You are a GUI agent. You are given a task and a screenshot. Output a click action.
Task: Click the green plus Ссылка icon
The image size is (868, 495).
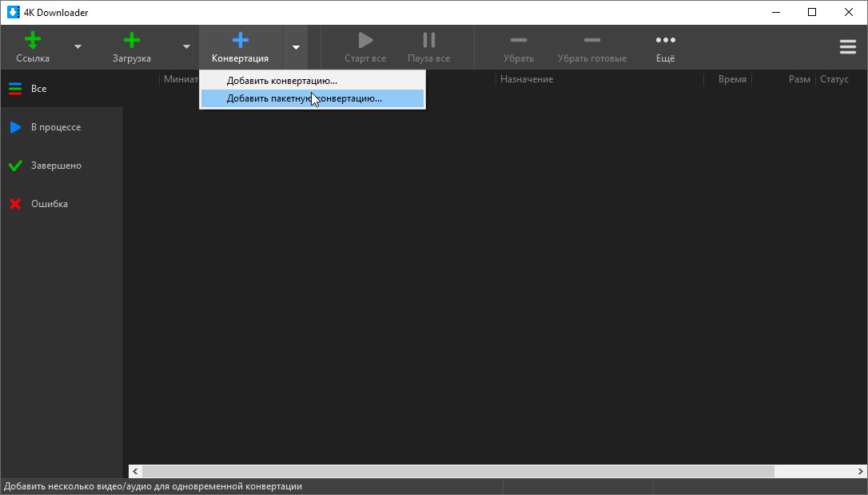point(33,41)
